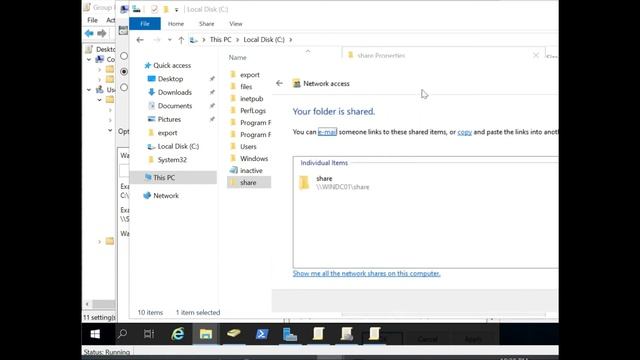Click Local Disk (C:) breadcrumb
640x360 pixels.
click(x=264, y=40)
